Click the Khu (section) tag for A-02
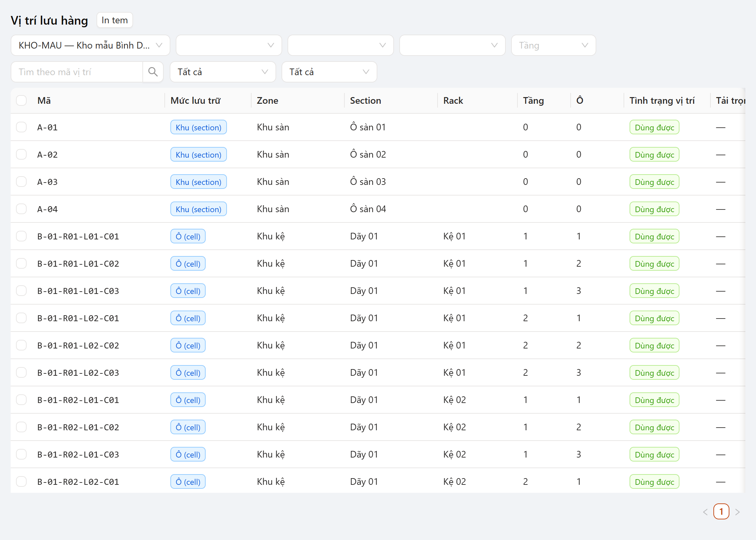The image size is (756, 540). click(198, 155)
